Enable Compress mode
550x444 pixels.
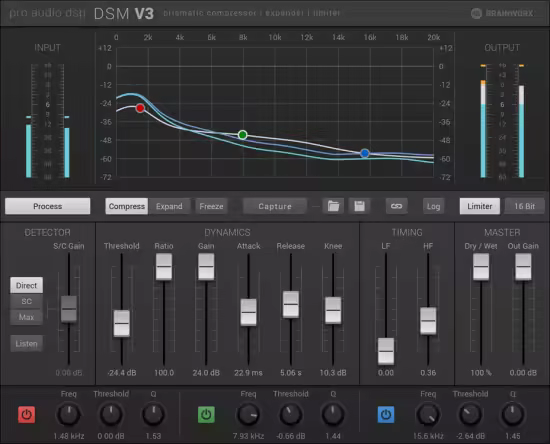tap(127, 206)
